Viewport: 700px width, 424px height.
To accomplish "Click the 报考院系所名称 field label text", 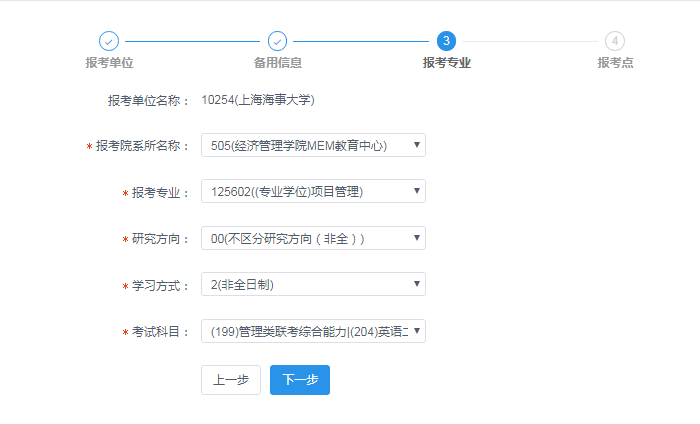I will tap(143, 146).
